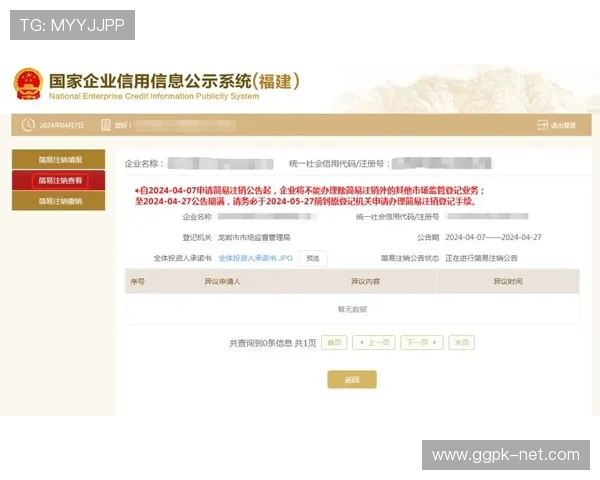Go to 下一页 next page

click(422, 342)
